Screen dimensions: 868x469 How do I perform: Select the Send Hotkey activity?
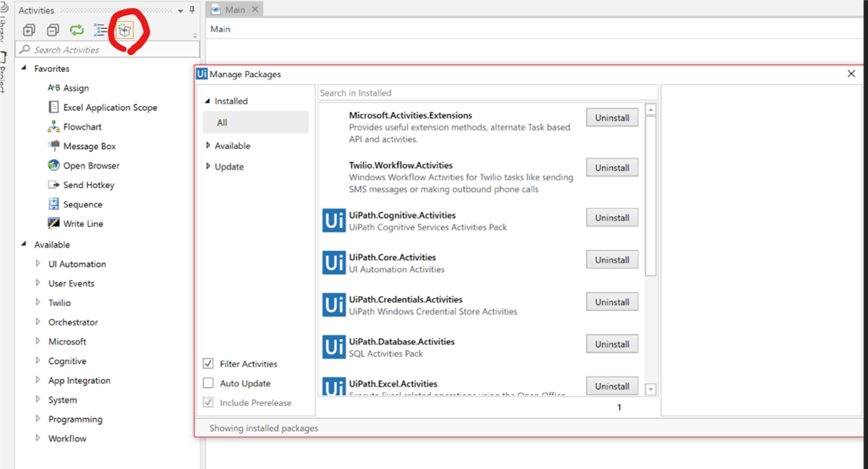point(88,185)
